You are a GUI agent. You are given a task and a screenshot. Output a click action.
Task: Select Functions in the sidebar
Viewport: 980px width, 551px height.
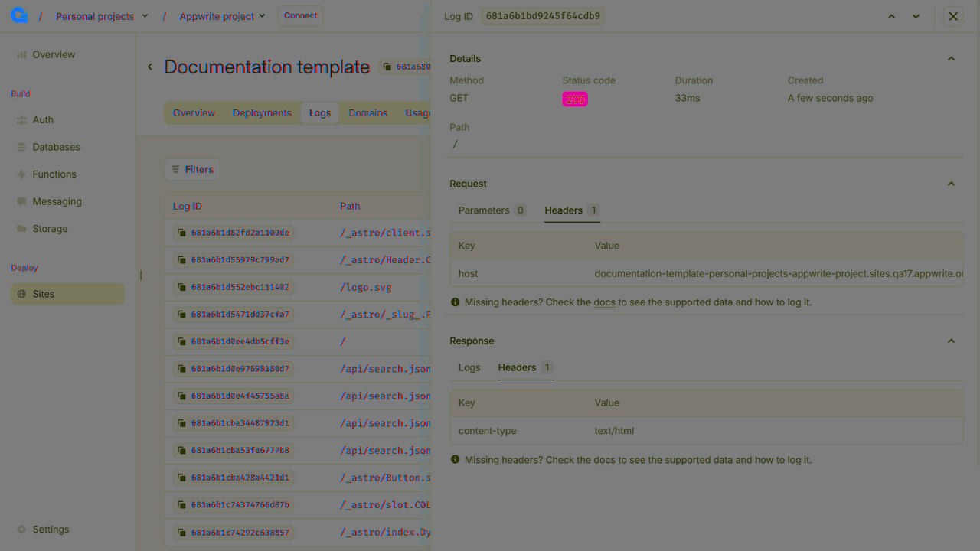click(54, 174)
